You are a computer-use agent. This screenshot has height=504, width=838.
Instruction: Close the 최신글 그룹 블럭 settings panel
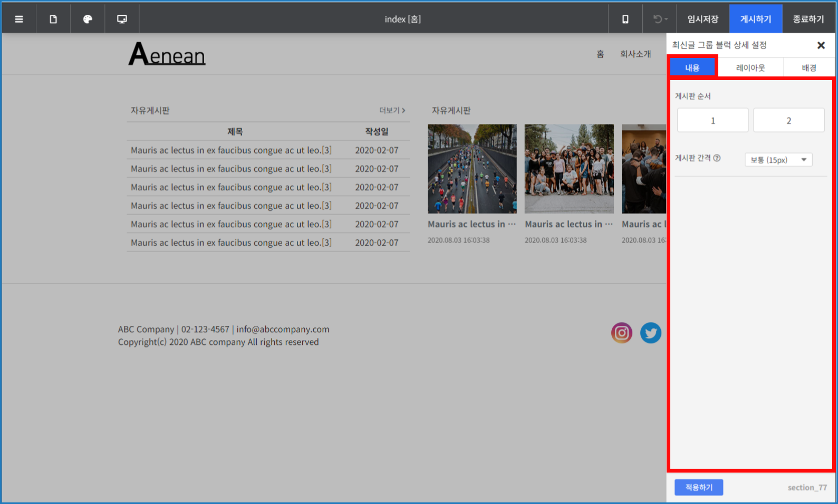tap(821, 45)
